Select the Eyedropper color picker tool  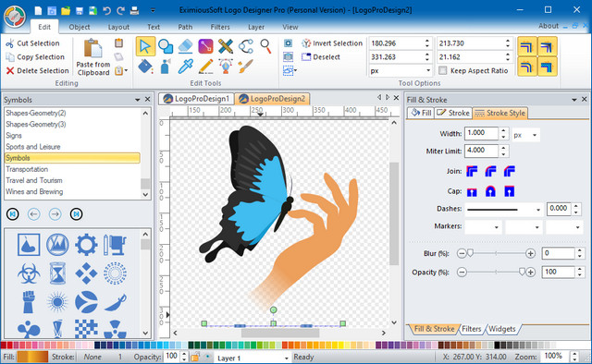185,67
